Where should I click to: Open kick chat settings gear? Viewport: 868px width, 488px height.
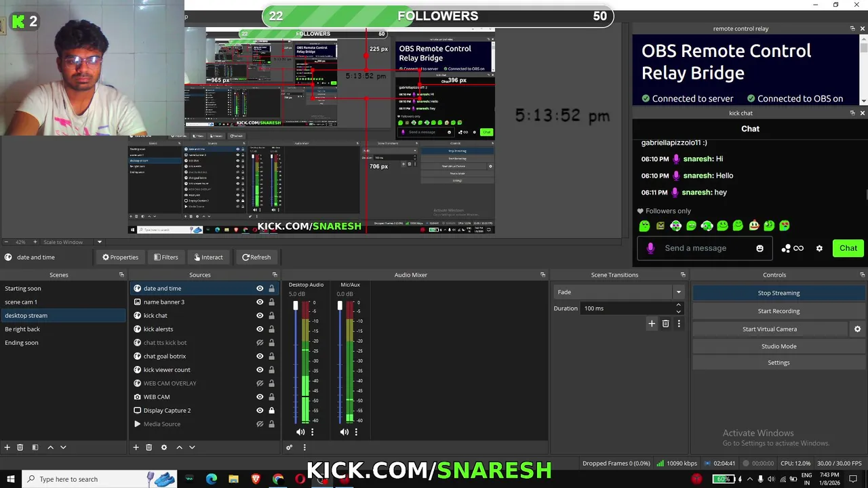click(819, 248)
